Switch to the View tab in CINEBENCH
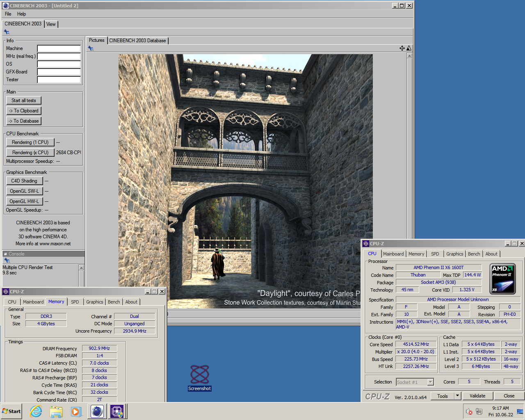525x420 pixels. click(51, 24)
